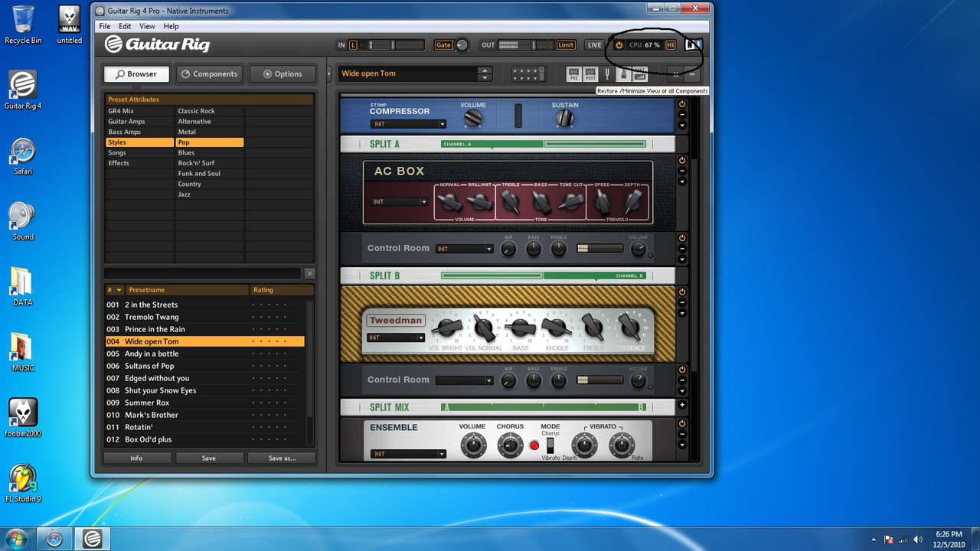Open the Help menu

(x=171, y=26)
